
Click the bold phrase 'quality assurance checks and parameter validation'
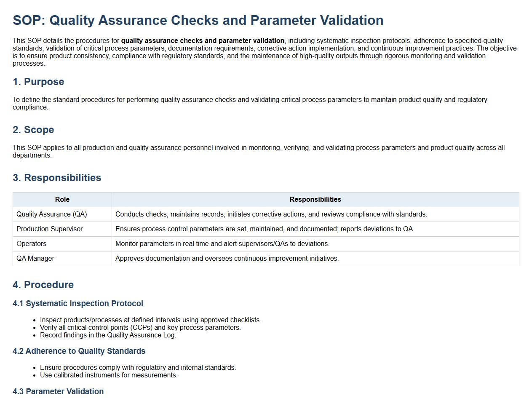(203, 41)
